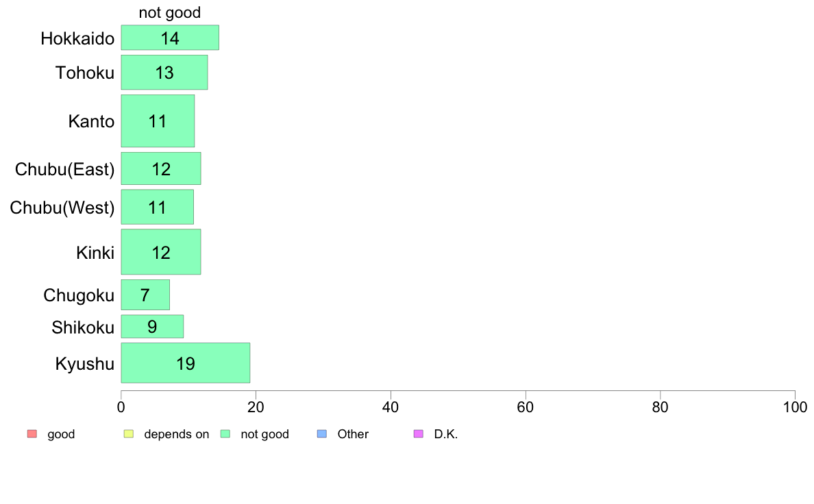The width and height of the screenshot is (814, 504).
Task: Click the red good legend swatch
Action: point(32,434)
